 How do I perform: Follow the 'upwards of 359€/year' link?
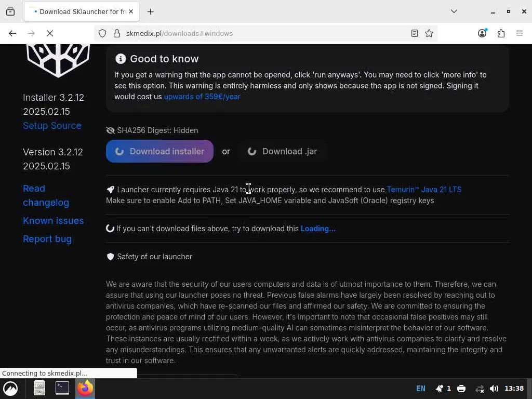202,97
